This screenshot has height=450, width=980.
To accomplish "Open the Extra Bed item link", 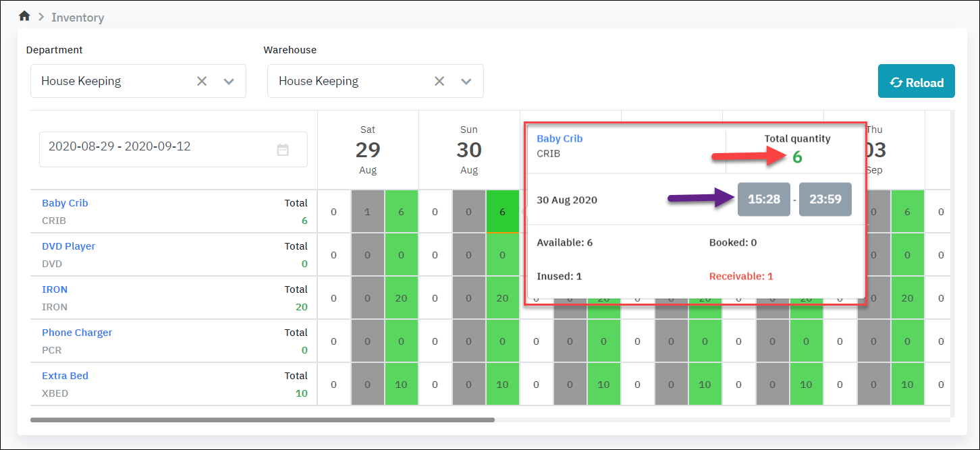I will (65, 376).
